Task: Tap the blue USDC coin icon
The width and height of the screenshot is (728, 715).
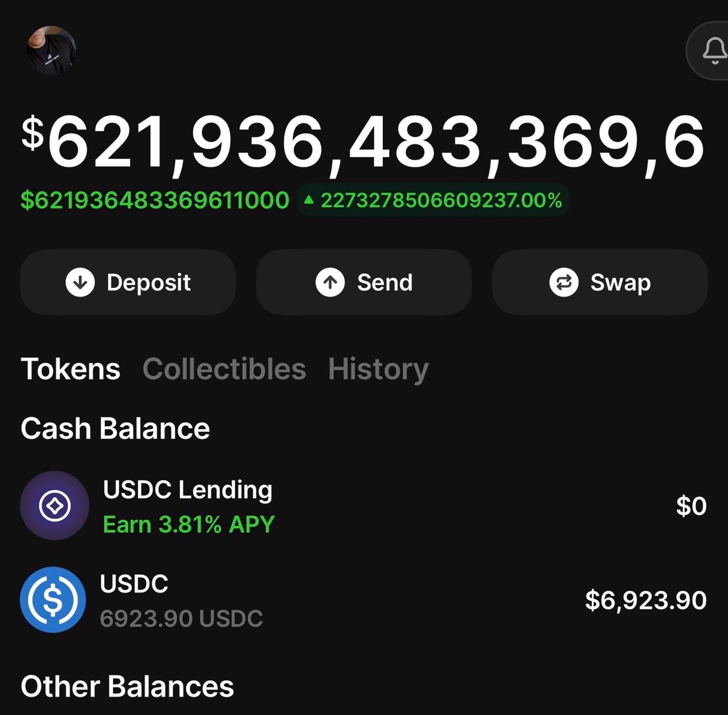Action: (x=53, y=600)
